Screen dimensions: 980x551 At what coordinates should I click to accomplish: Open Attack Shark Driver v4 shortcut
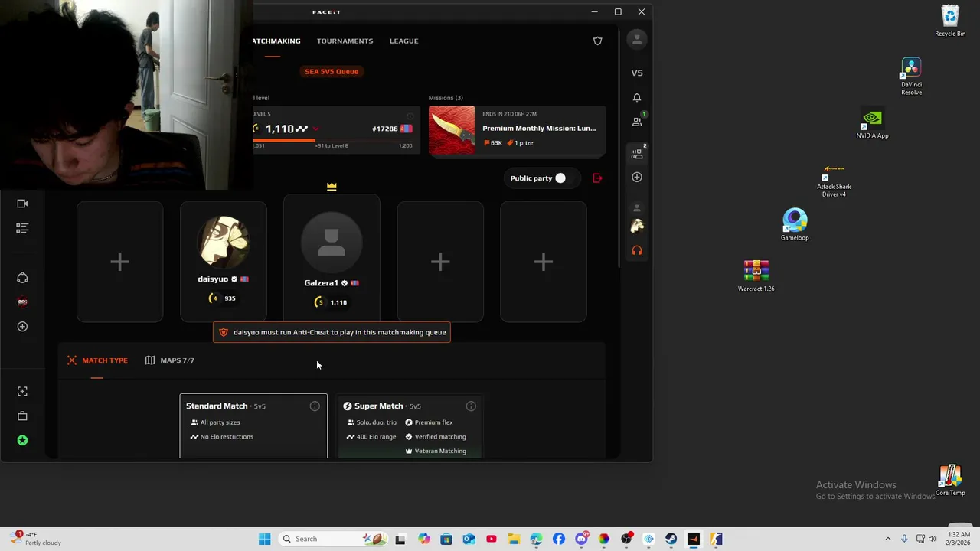click(x=834, y=181)
